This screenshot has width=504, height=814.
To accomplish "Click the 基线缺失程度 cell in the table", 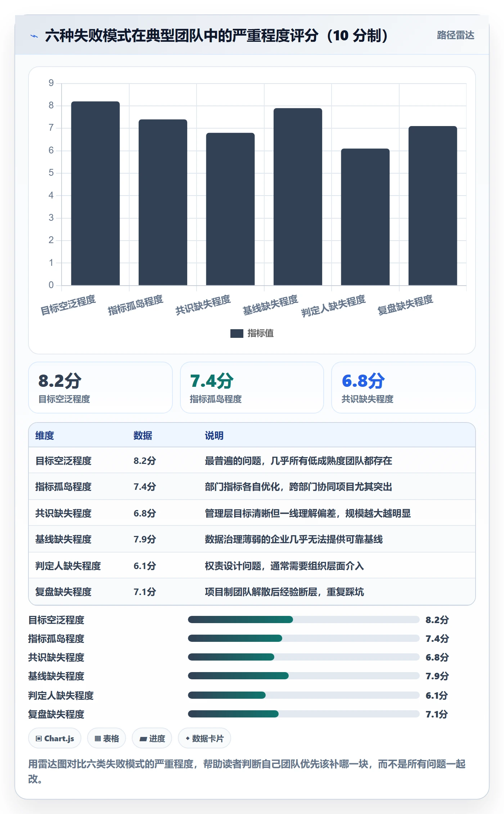I will (x=63, y=539).
